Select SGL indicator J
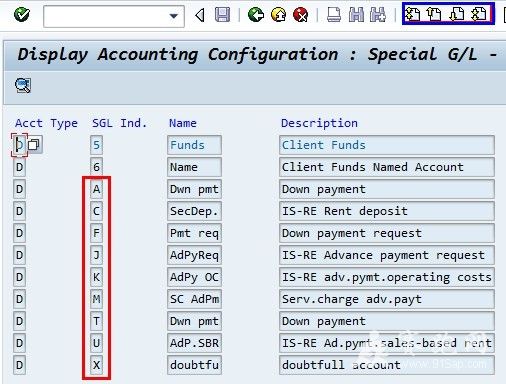This screenshot has width=506, height=384. pyautogui.click(x=96, y=255)
